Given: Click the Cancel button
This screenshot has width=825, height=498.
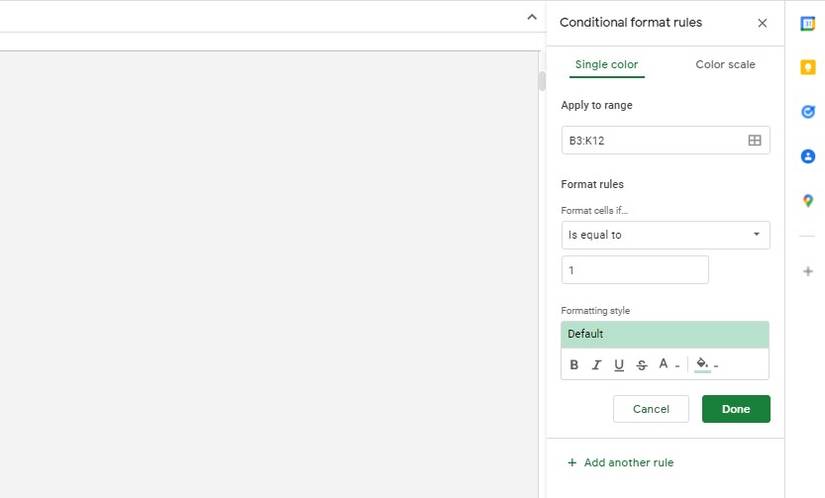Looking at the screenshot, I should [651, 409].
